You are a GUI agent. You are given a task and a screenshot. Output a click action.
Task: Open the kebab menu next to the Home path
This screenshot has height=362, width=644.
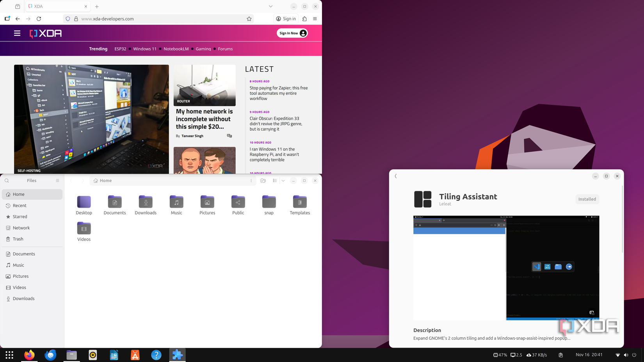click(251, 180)
